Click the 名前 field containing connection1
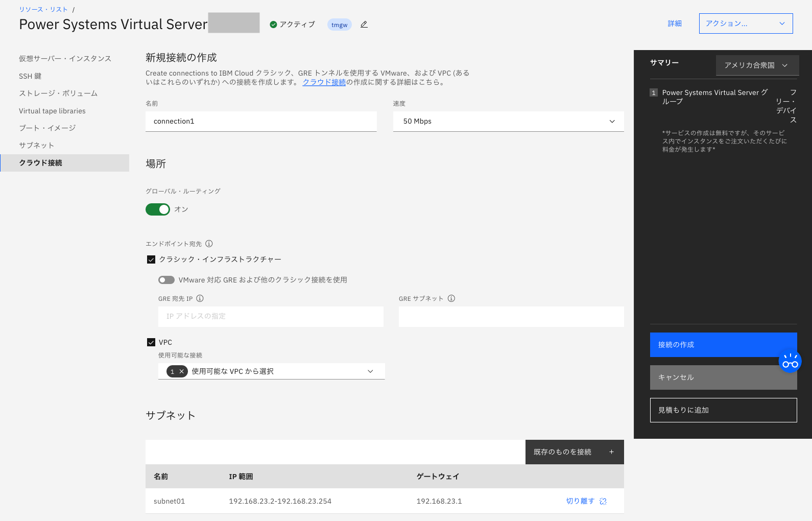Screen dimensions: 812x521 (261, 122)
